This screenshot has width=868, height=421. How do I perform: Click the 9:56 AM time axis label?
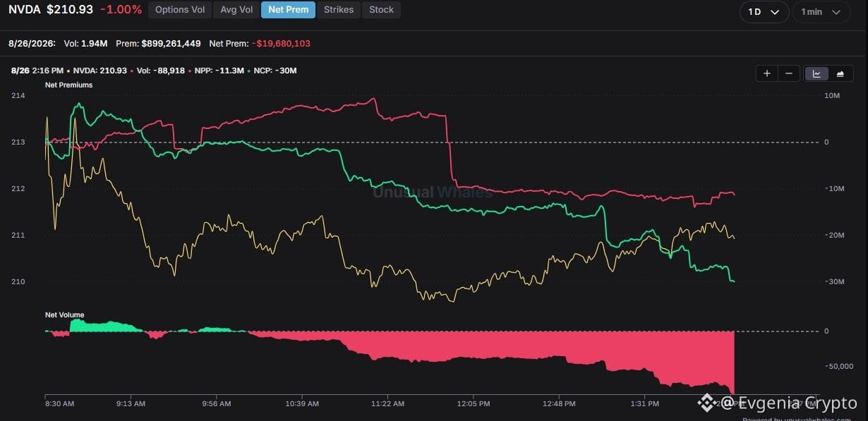click(x=216, y=404)
